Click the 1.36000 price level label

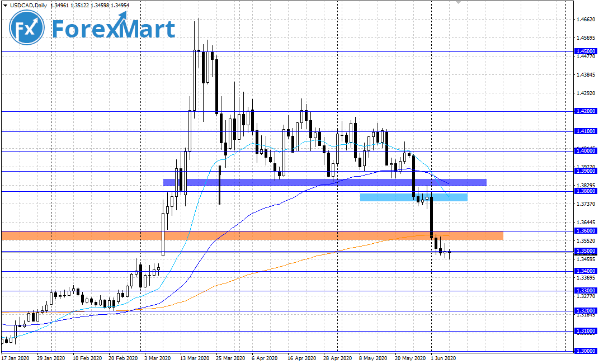pyautogui.click(x=586, y=231)
